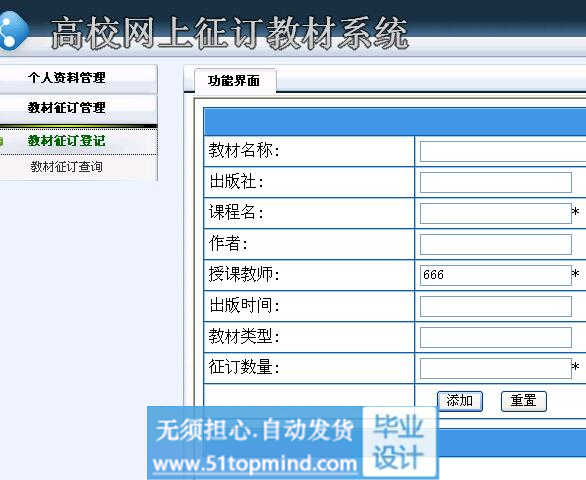586x480 pixels.
Task: Focus the 征订数量 input field
Action: [x=496, y=368]
